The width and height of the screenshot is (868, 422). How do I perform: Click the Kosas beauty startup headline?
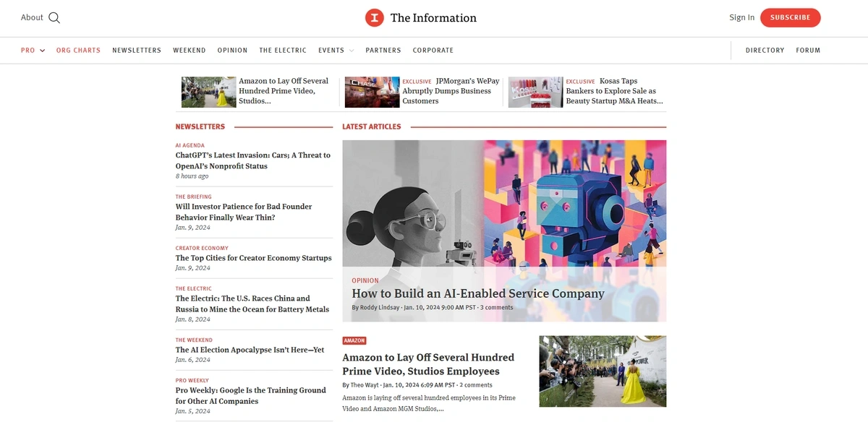click(x=613, y=90)
